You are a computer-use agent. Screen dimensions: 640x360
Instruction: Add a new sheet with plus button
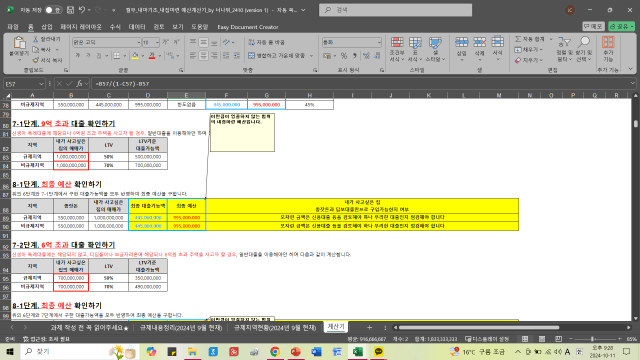pos(369,327)
